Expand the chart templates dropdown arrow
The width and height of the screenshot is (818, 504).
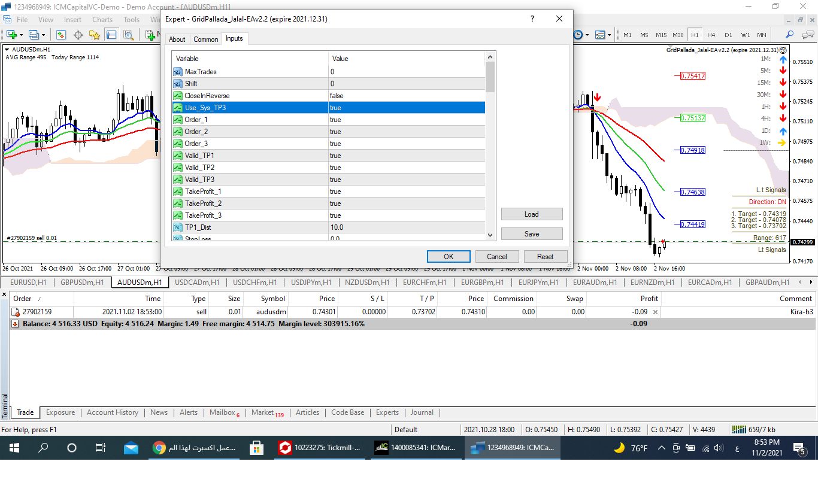[610, 35]
